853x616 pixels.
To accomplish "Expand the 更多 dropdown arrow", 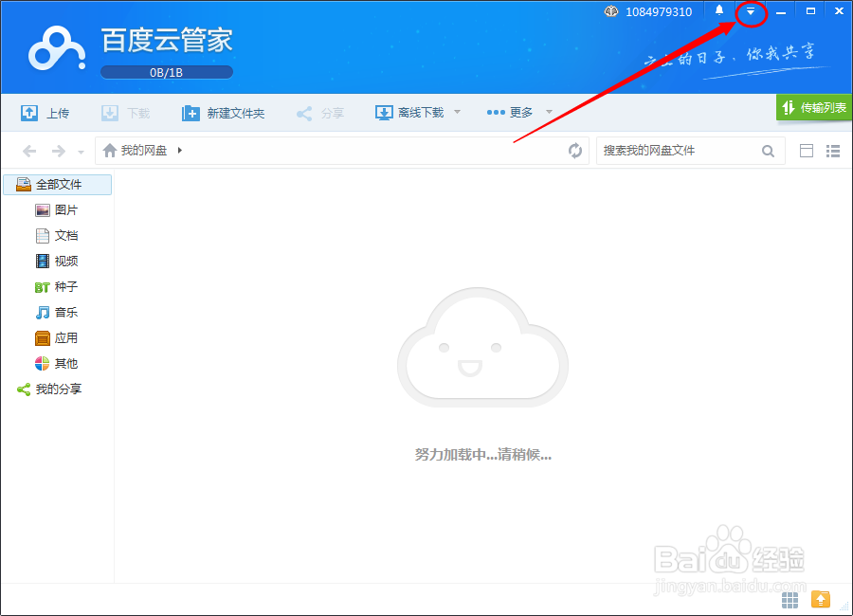I will pyautogui.click(x=549, y=112).
